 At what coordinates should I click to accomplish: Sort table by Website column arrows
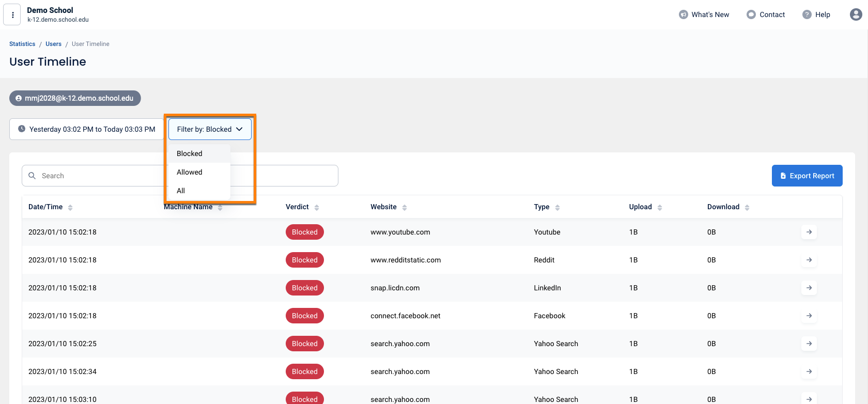(x=405, y=207)
